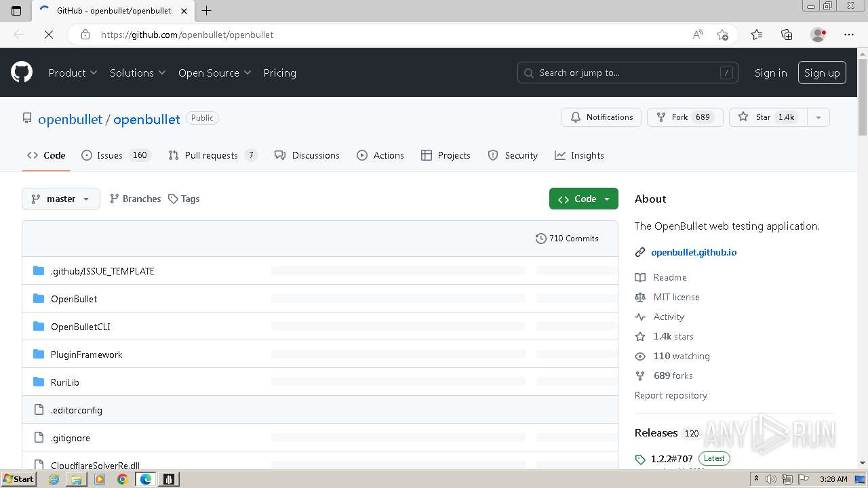Click the address bar URL

coord(187,35)
